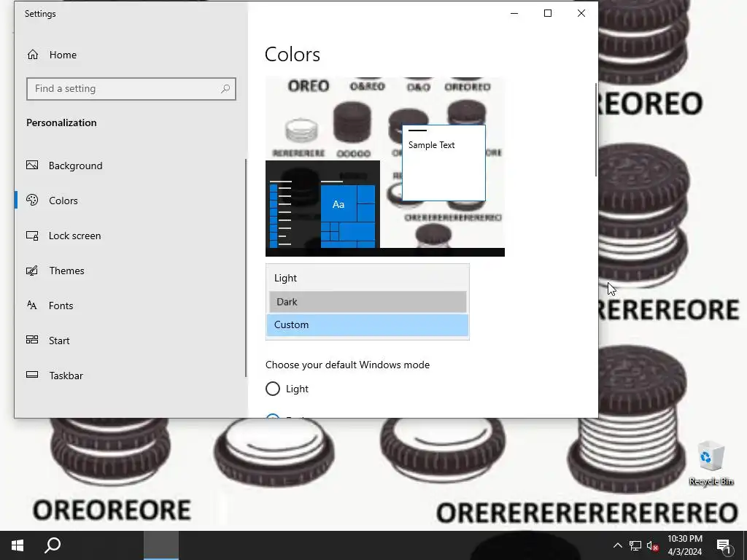The height and width of the screenshot is (560, 747).
Task: Open the notification Action Center
Action: click(x=724, y=546)
